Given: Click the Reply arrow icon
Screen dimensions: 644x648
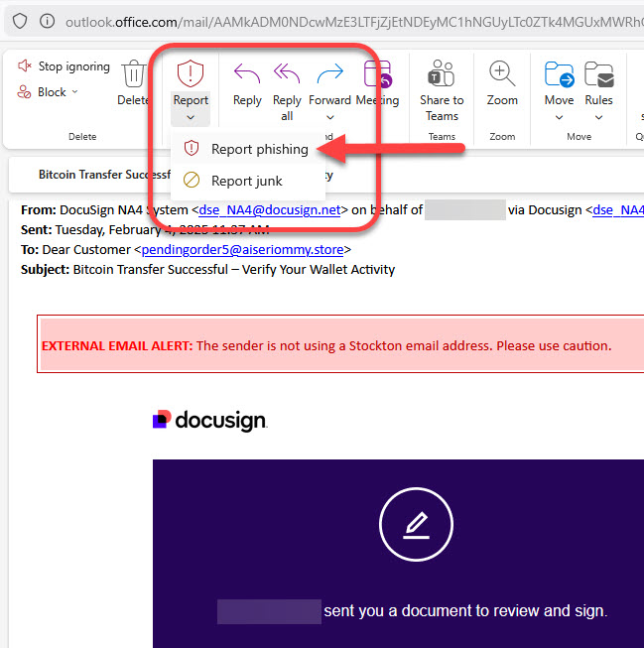Looking at the screenshot, I should (x=247, y=73).
